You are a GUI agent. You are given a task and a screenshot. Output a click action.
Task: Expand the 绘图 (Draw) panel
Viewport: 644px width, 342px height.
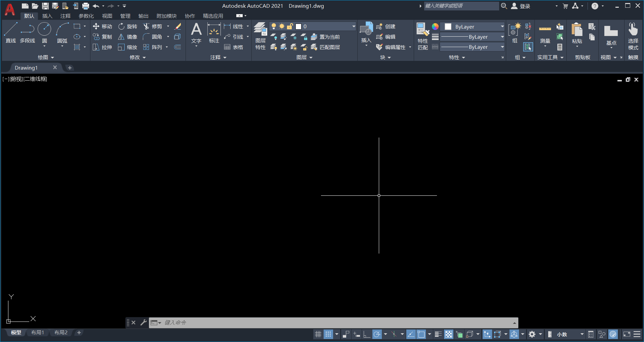(x=46, y=58)
